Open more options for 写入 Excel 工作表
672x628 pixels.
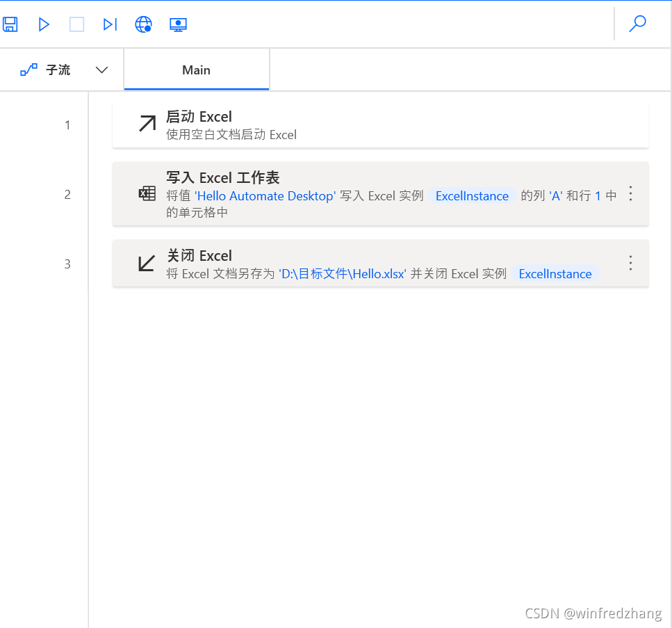630,193
